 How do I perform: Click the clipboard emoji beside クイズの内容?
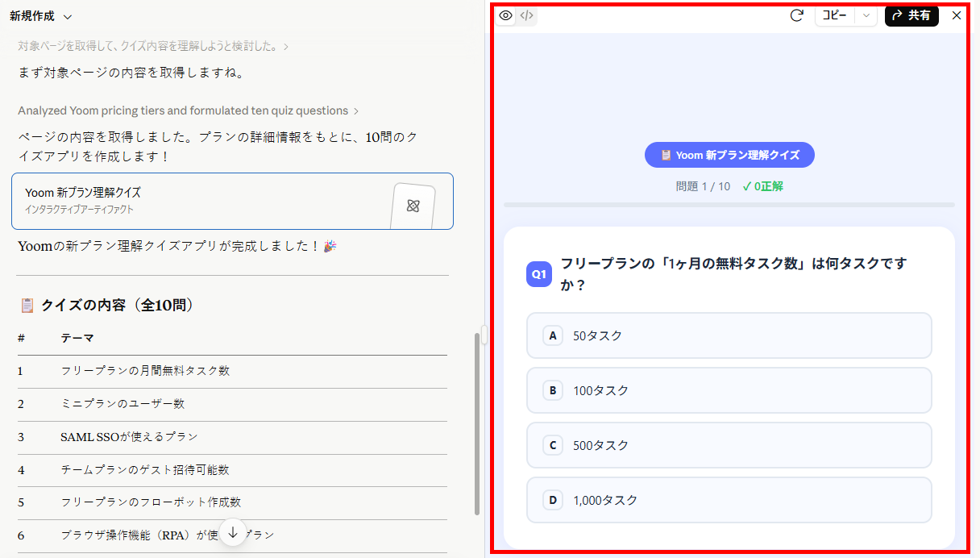[x=27, y=306]
